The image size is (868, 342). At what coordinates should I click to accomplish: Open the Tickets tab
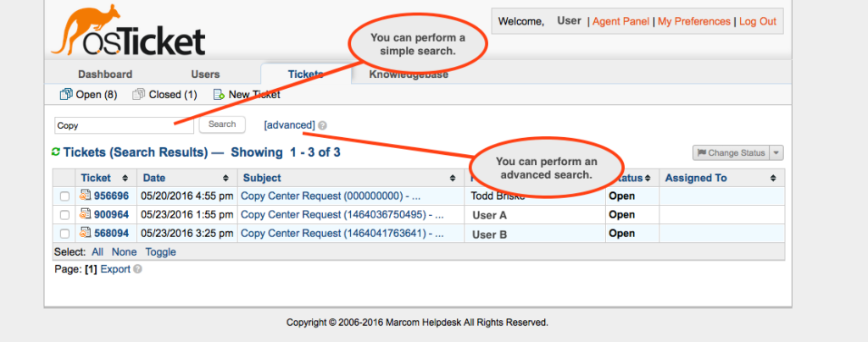[x=305, y=74]
